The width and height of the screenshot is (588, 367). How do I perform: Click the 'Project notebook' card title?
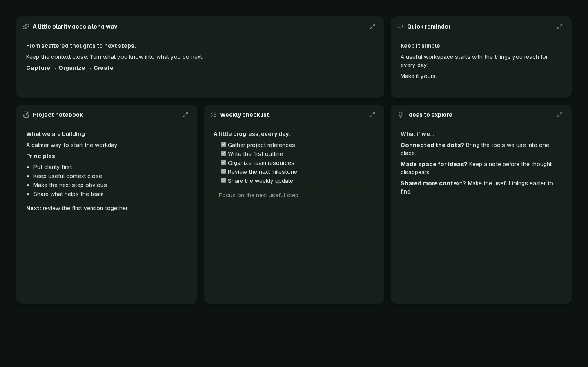tap(58, 115)
